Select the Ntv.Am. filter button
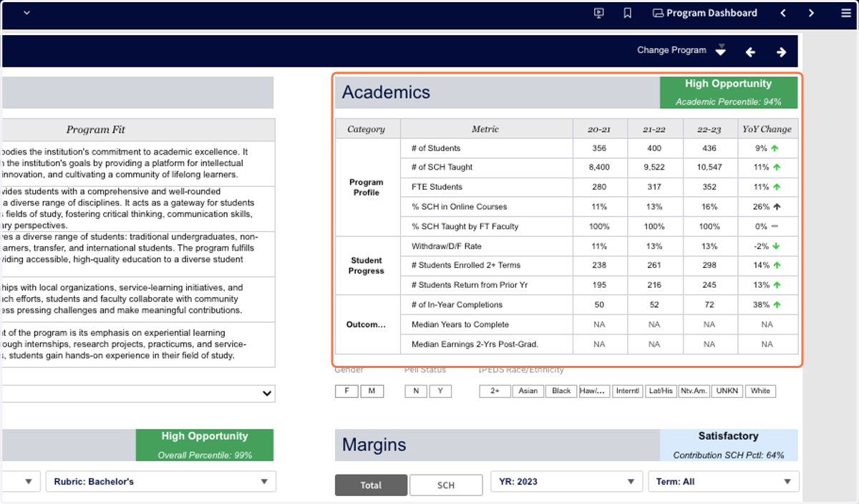This screenshot has width=859, height=504. [694, 391]
